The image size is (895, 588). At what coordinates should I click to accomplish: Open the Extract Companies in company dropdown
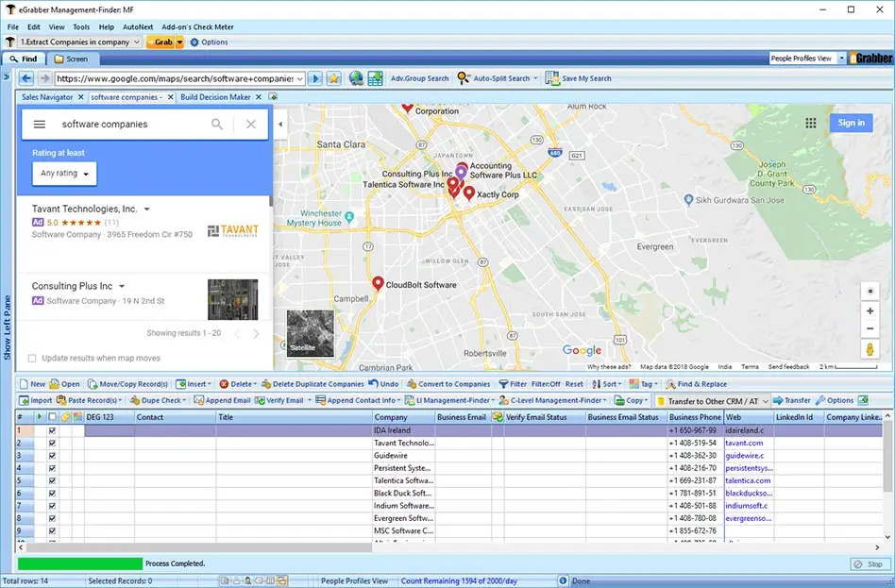click(x=136, y=42)
